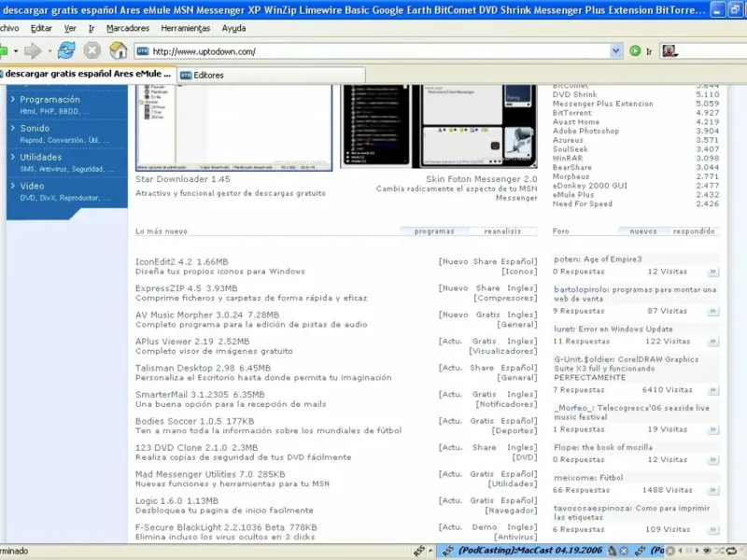Image resolution: width=747 pixels, height=560 pixels.
Task: Click the PodCasting MacCast 04.19.2006 entry
Action: [530, 551]
